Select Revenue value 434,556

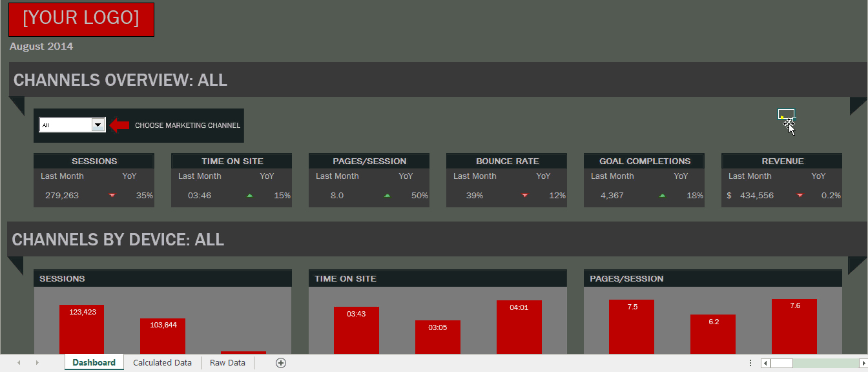757,195
